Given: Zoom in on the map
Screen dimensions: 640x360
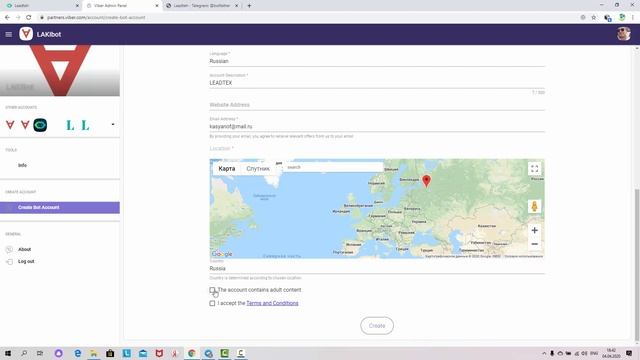Looking at the screenshot, I should [534, 230].
